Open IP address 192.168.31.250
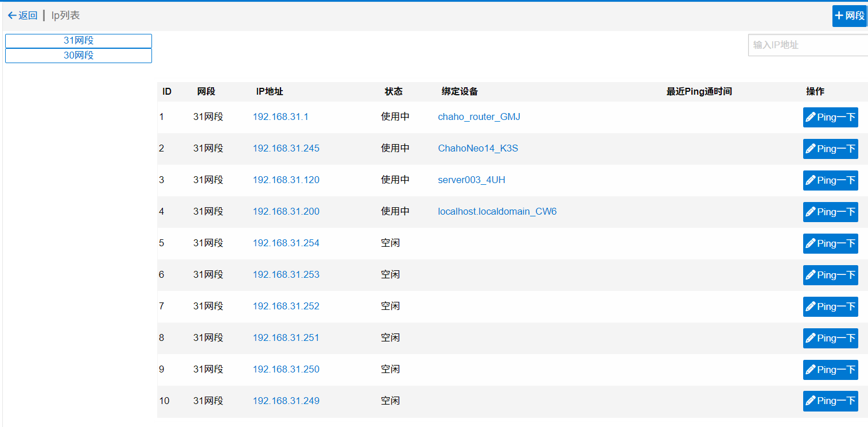This screenshot has width=868, height=427. 286,369
